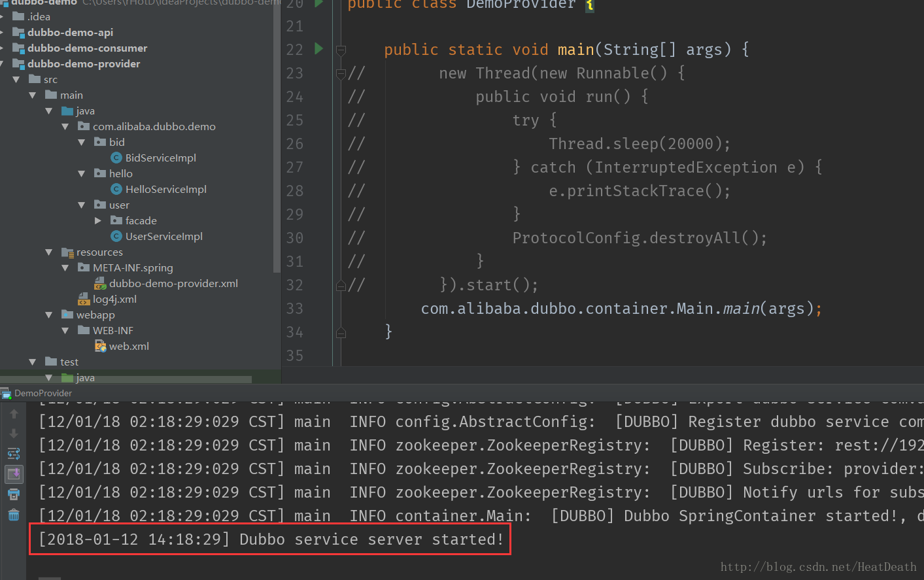Select the webapp folder label

[95, 315]
